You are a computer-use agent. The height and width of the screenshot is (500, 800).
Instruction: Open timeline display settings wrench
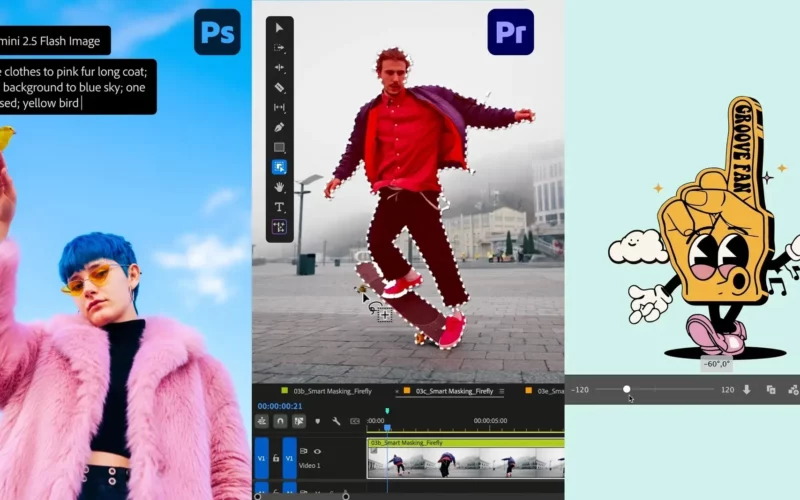[x=336, y=421]
